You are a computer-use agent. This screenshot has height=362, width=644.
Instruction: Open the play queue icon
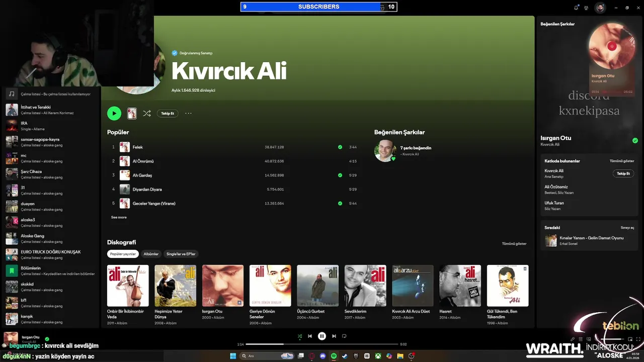580,339
